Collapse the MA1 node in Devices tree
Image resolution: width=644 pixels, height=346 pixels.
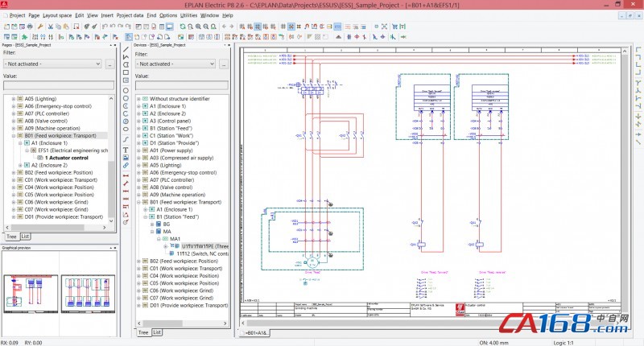(159, 239)
